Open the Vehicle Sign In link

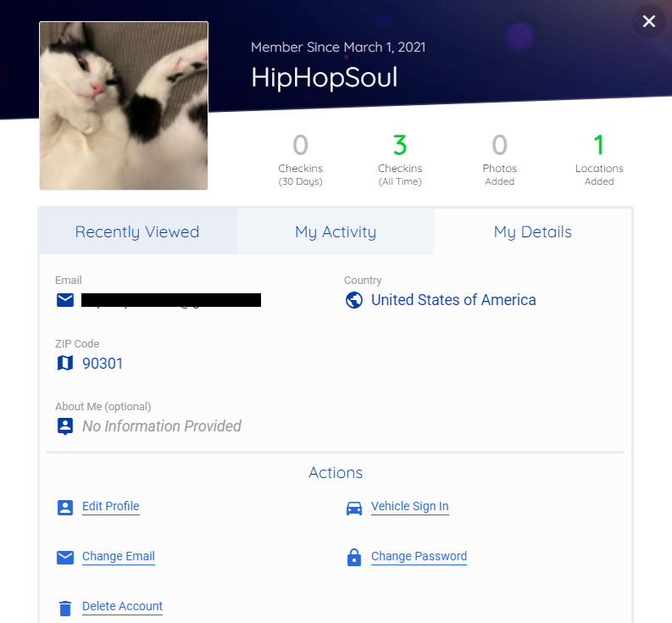point(409,506)
